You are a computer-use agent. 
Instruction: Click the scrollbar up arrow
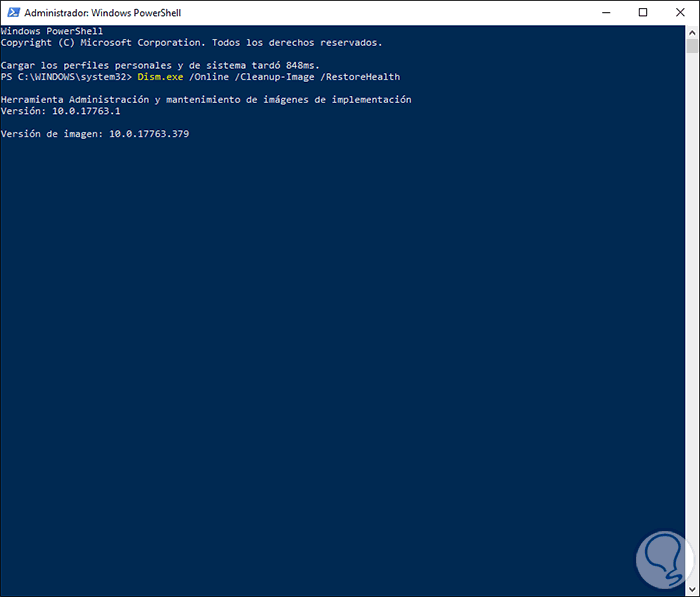pos(692,32)
